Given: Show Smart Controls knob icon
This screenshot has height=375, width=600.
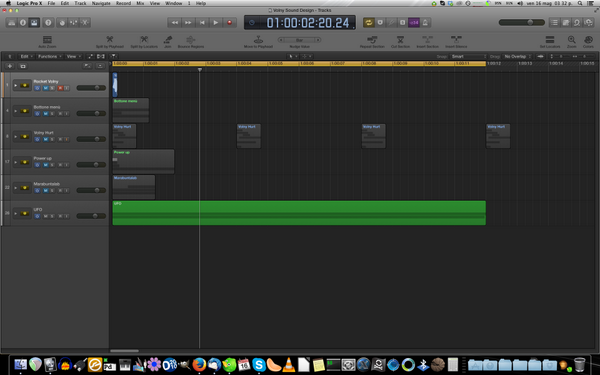Looking at the screenshot, I should 62,23.
